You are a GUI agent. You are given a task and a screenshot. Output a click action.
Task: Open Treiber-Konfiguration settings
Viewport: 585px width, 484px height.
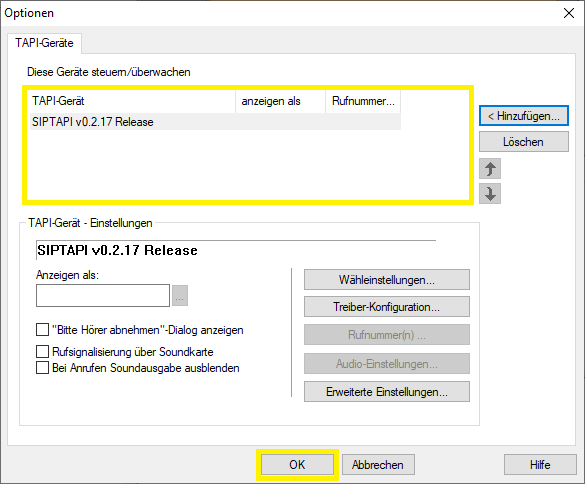(387, 307)
